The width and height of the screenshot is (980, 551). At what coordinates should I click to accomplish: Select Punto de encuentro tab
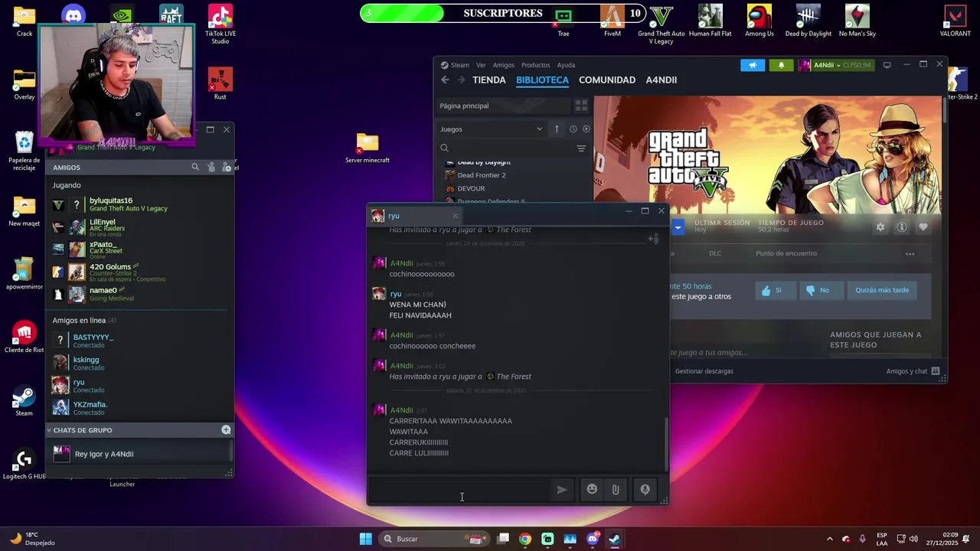pos(786,253)
